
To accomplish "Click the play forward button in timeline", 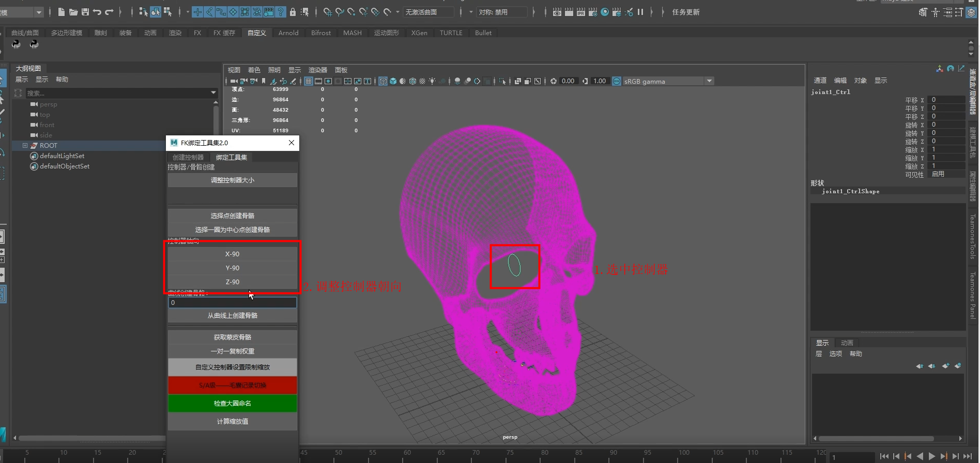I will click(x=932, y=456).
